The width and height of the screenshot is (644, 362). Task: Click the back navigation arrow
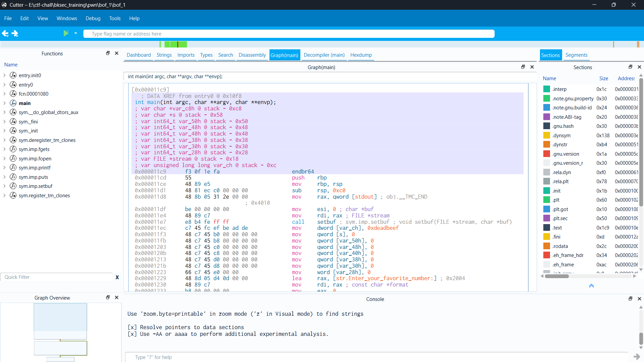point(5,34)
